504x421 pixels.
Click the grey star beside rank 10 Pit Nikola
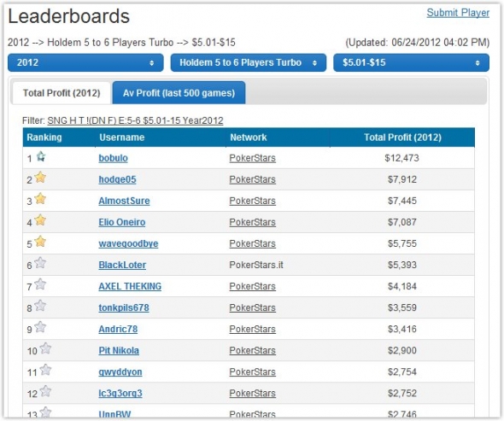pos(45,348)
